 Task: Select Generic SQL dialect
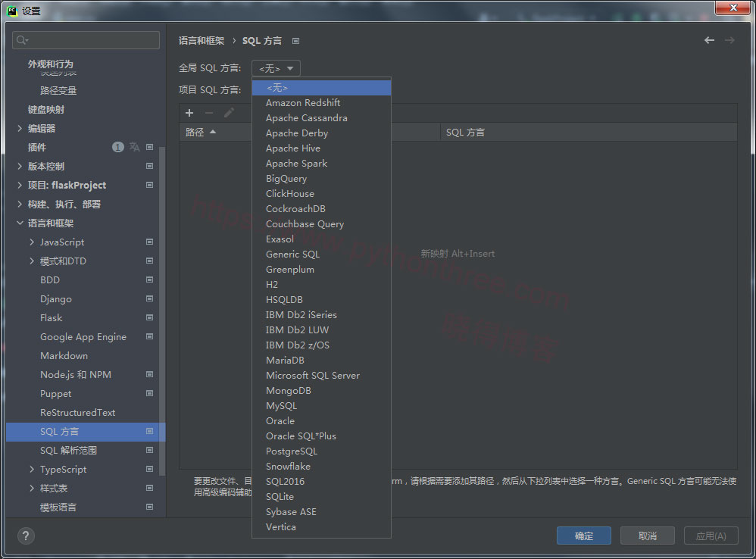click(x=322, y=254)
